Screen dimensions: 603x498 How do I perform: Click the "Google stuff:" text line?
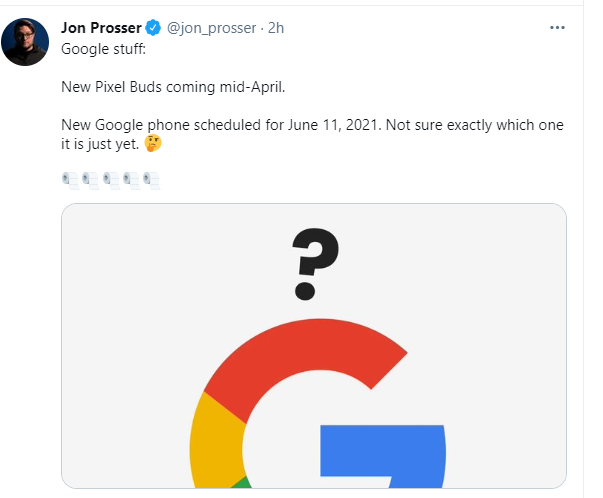pos(102,48)
